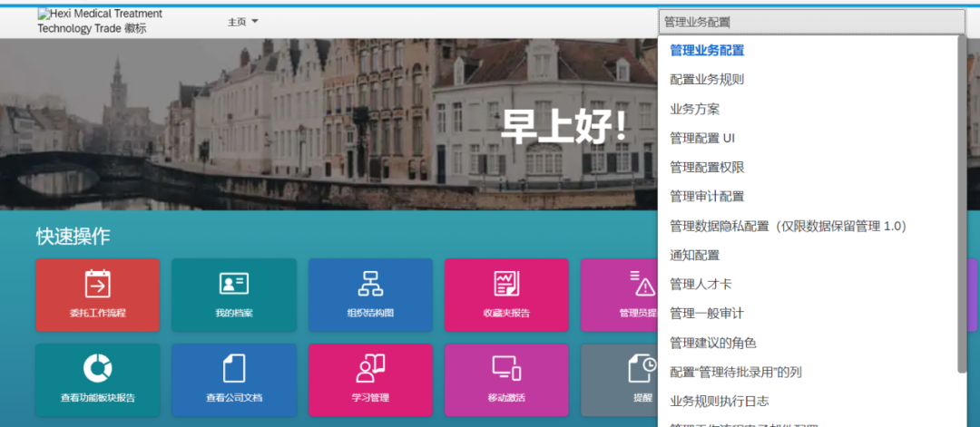Open the 委托工作流程 tile icon

click(97, 284)
